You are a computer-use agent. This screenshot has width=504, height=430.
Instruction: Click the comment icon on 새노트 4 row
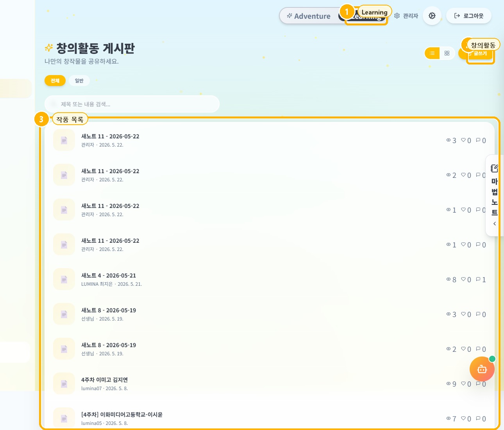pyautogui.click(x=478, y=279)
